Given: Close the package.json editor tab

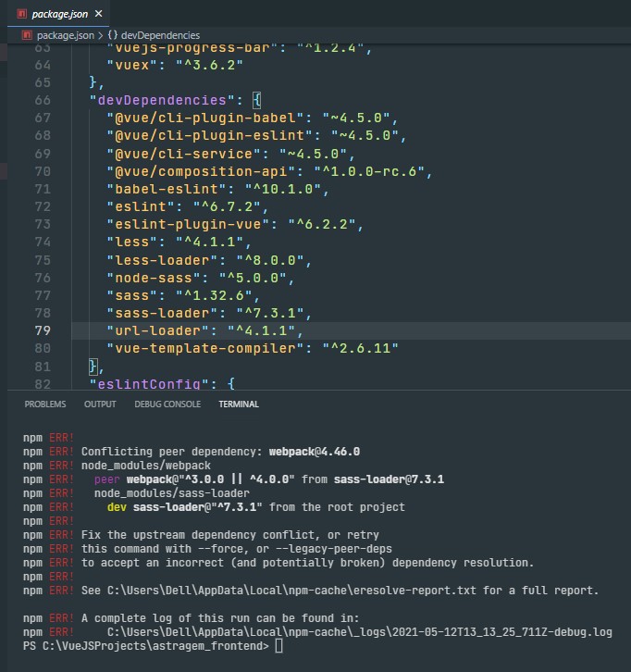Looking at the screenshot, I should (98, 14).
